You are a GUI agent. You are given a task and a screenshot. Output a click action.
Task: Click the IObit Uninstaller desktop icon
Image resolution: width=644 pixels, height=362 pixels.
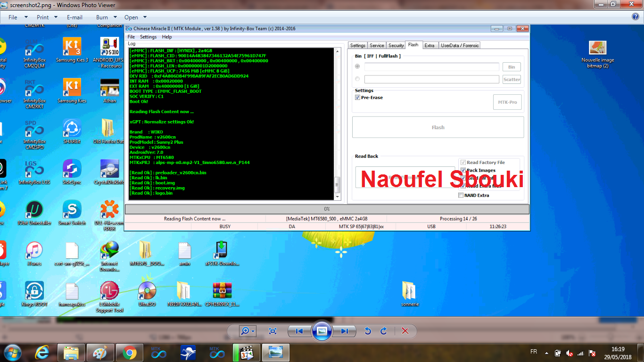(x=34, y=213)
